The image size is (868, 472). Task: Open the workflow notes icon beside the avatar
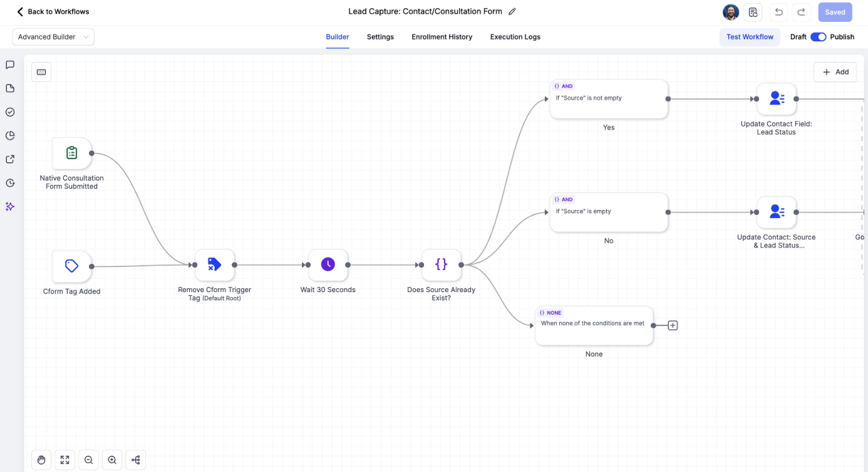(753, 12)
